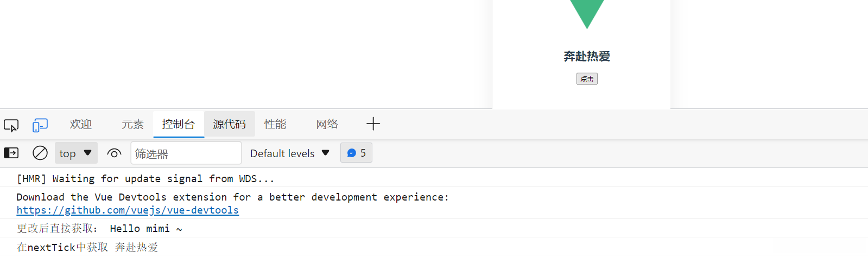The width and height of the screenshot is (868, 258).
Task: Open the 网络 tab
Action: tap(327, 124)
